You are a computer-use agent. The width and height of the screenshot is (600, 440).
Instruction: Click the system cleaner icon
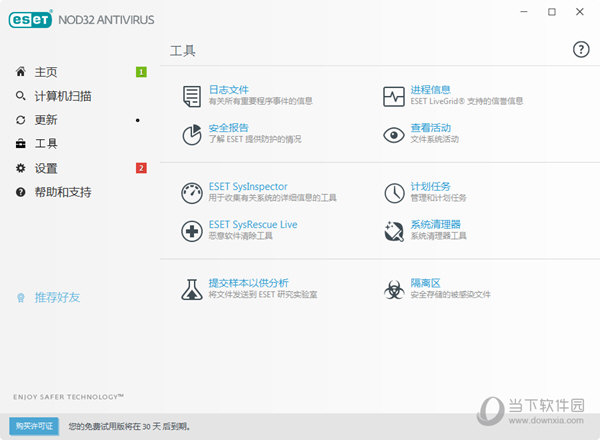pos(394,231)
